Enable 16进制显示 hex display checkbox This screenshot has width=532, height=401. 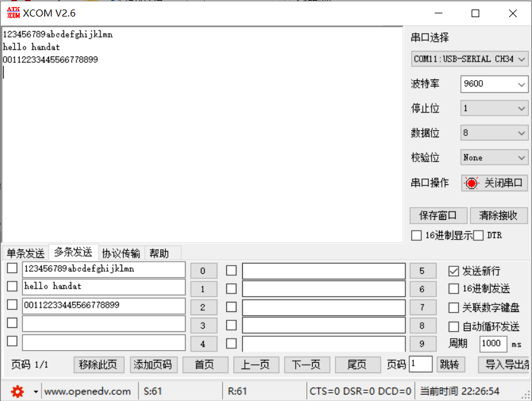click(416, 236)
